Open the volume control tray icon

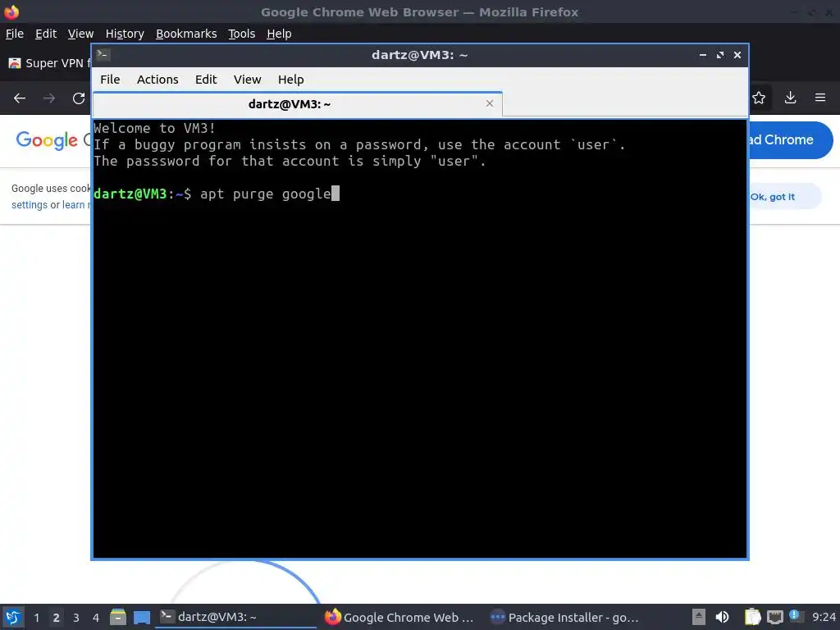coord(722,617)
